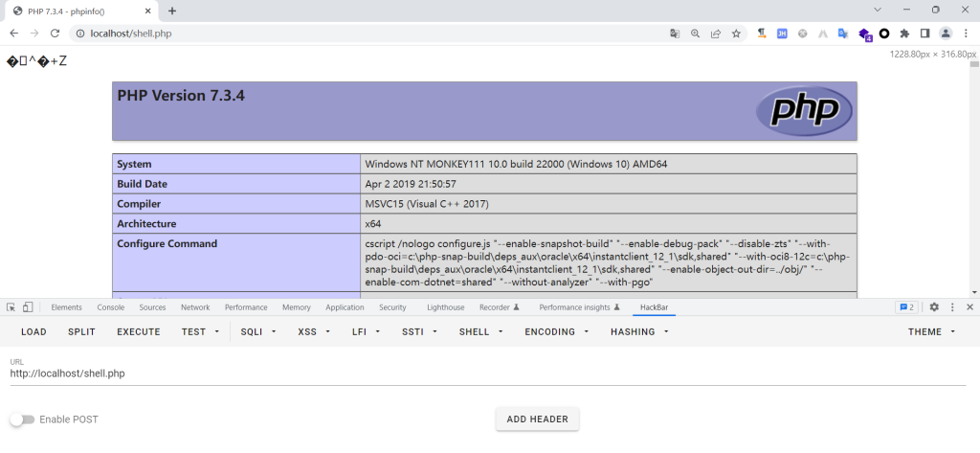Click the ADD HEADER button
The image size is (980, 453).
coord(537,419)
